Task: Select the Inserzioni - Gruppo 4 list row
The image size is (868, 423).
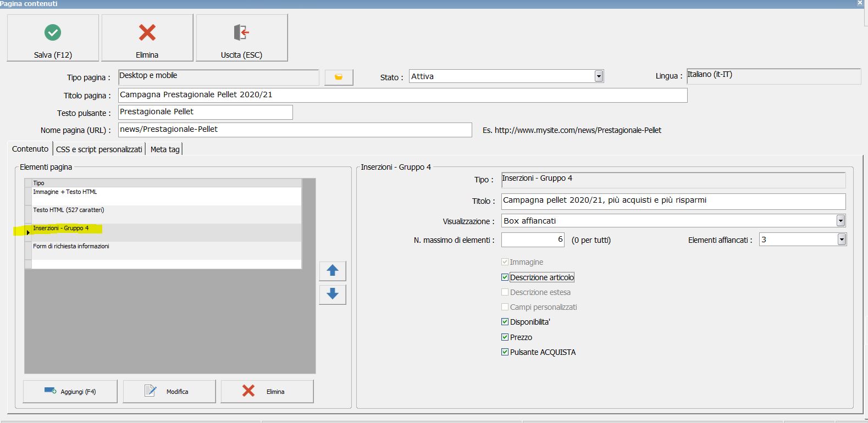Action: coord(167,232)
